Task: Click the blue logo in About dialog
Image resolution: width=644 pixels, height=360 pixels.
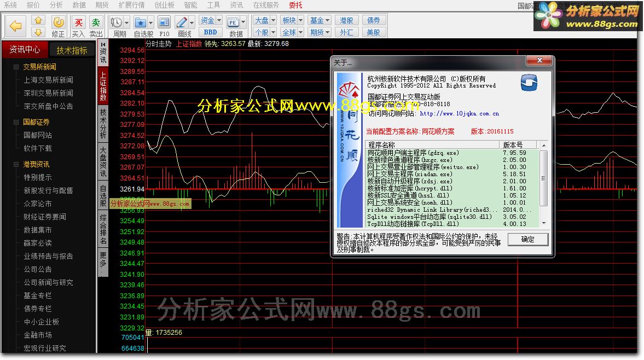Action: pyautogui.click(x=529, y=83)
